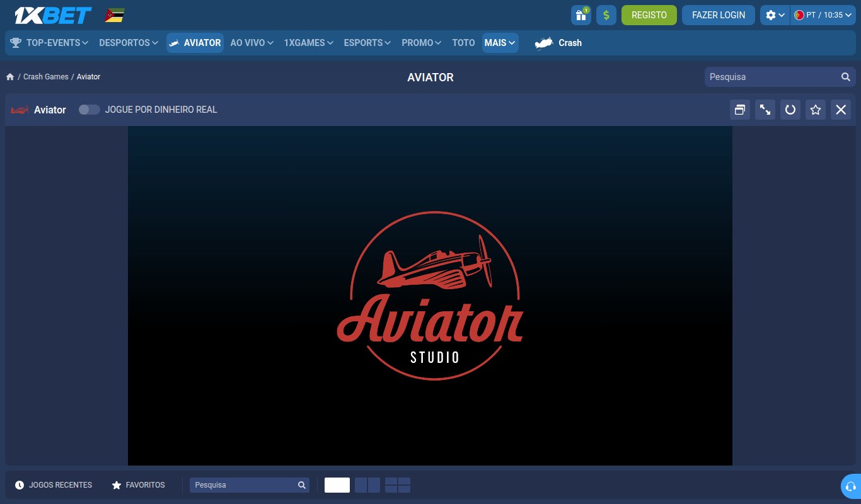Open the TOTO menu item
Viewport: 861px width, 504px height.
(463, 43)
